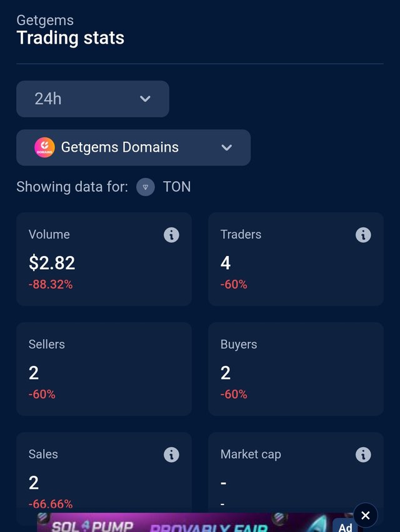Open the Ad badge label
Image resolution: width=400 pixels, height=532 pixels.
coord(345,526)
